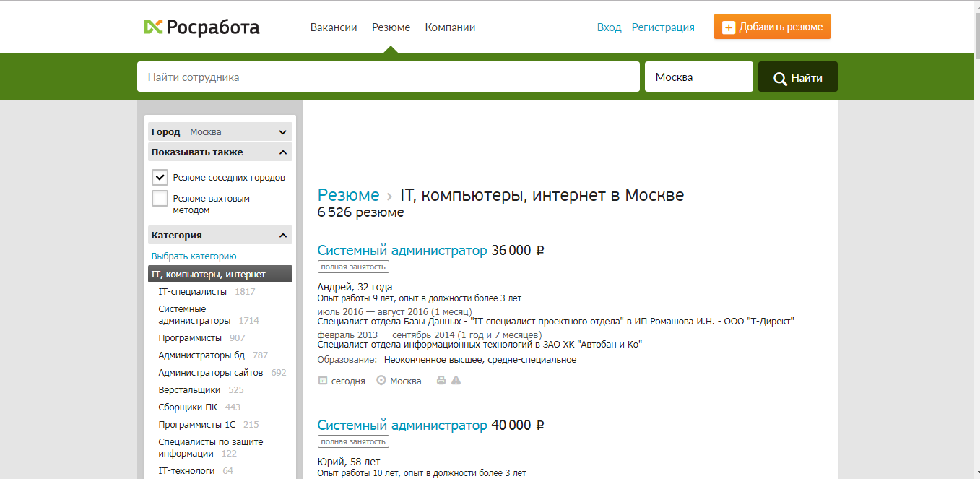Click the plus icon on Добавить резюме

(x=727, y=26)
